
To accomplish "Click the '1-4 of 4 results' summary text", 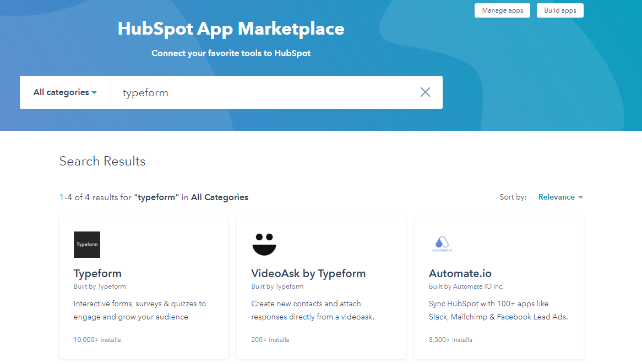I will coord(154,197).
